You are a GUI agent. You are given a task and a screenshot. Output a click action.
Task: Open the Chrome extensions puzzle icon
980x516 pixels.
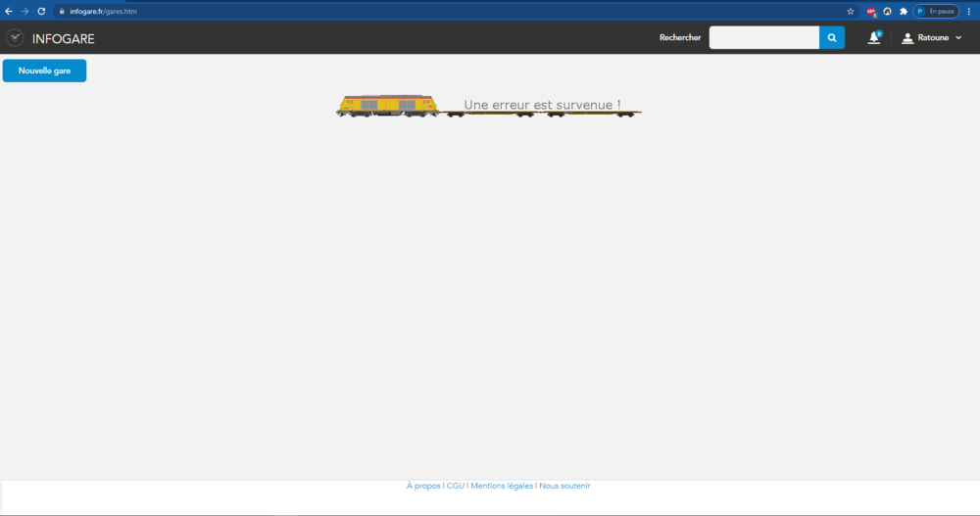(x=903, y=11)
